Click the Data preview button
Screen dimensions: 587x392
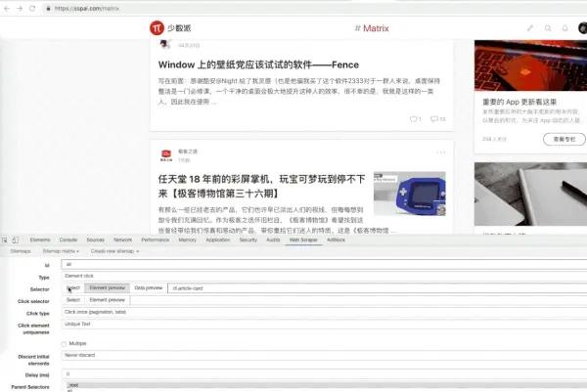[149, 288]
